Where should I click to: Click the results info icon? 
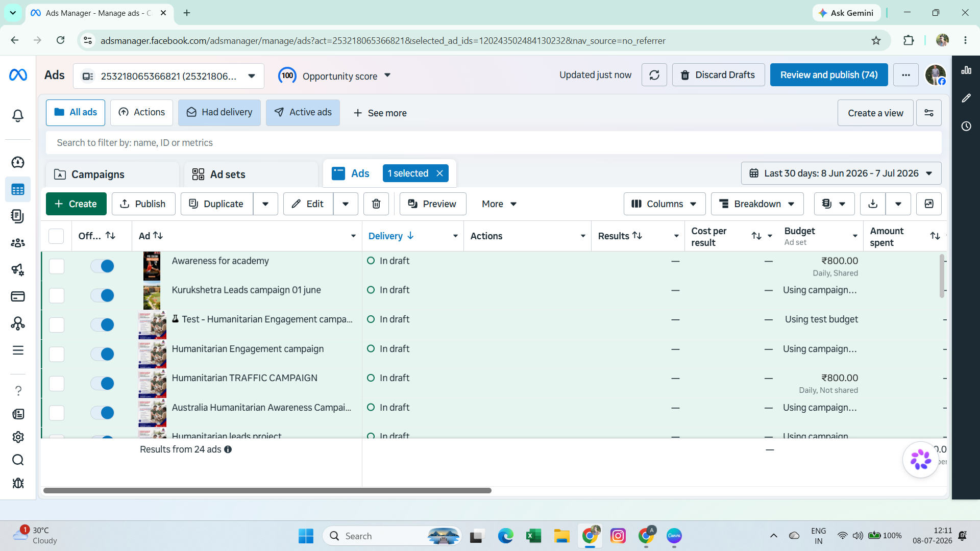tap(228, 449)
